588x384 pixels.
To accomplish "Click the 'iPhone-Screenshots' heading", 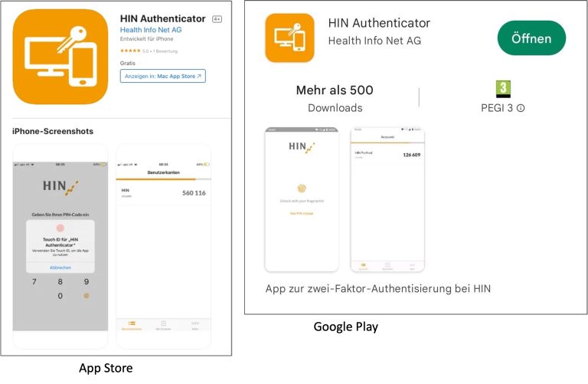I will coord(53,131).
